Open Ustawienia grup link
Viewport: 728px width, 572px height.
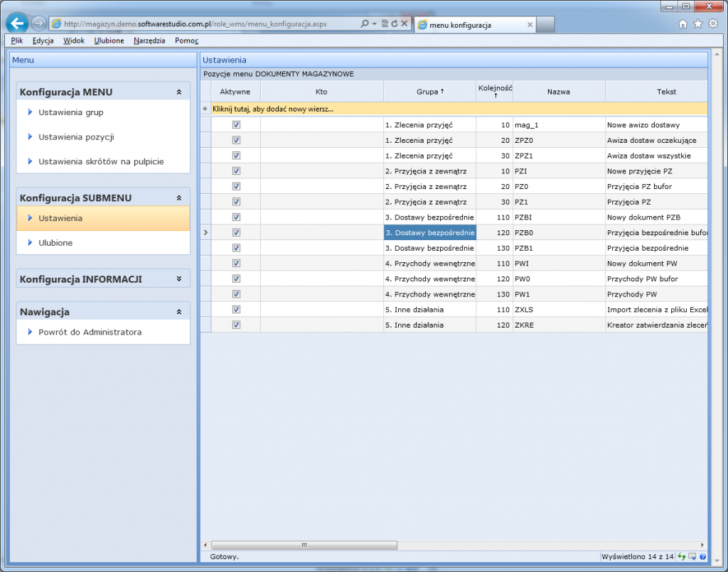pyautogui.click(x=71, y=112)
